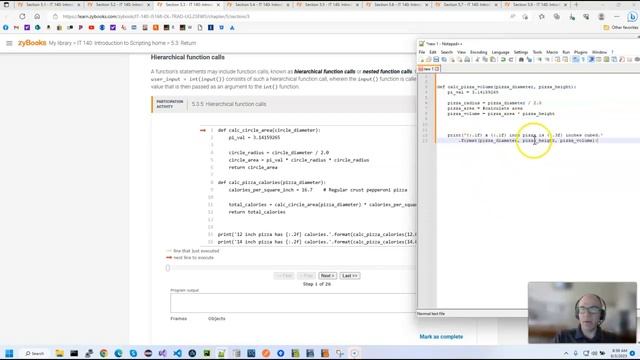Switch to the 'Section 5.6' browser tab
Screen dimensions: 640x360
pyautogui.click(x=397, y=4)
